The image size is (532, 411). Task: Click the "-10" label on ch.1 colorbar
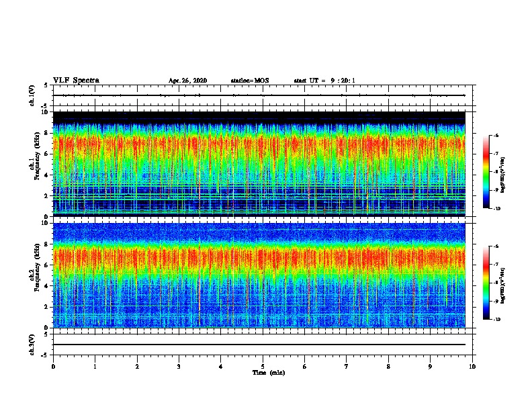(496, 209)
